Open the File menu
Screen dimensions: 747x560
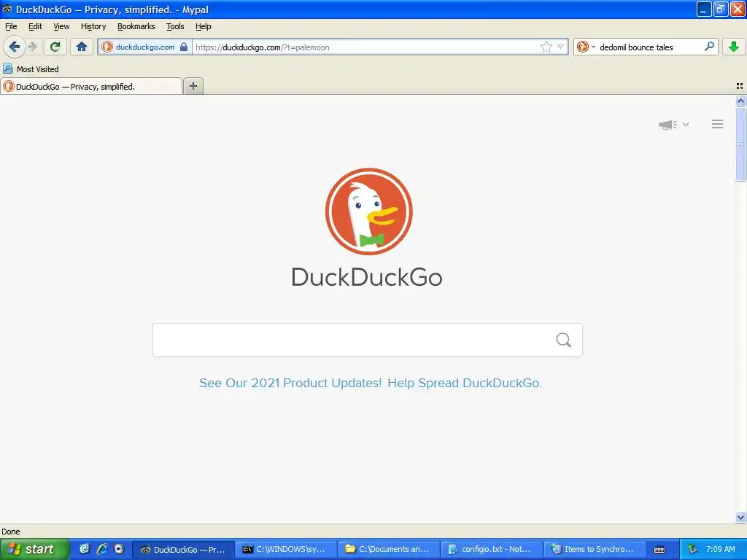pos(11,26)
